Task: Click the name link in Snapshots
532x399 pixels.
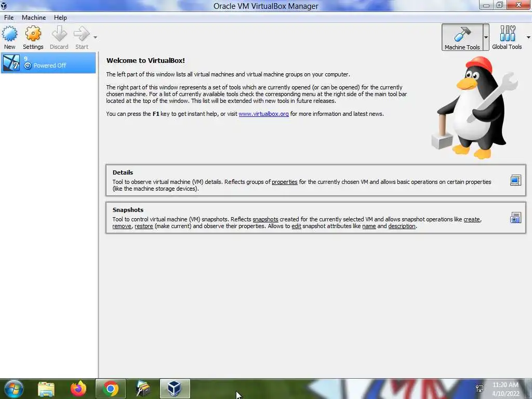Action: pyautogui.click(x=369, y=226)
